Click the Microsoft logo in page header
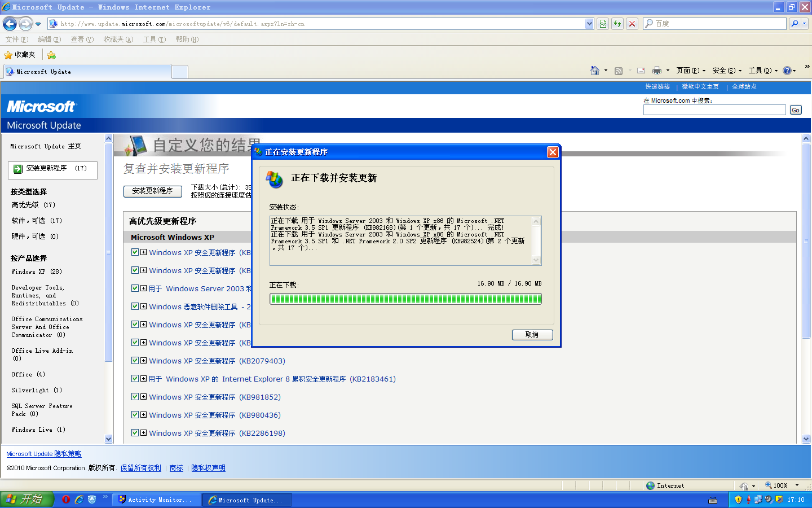Screen dimensions: 812x508 pyautogui.click(x=41, y=107)
